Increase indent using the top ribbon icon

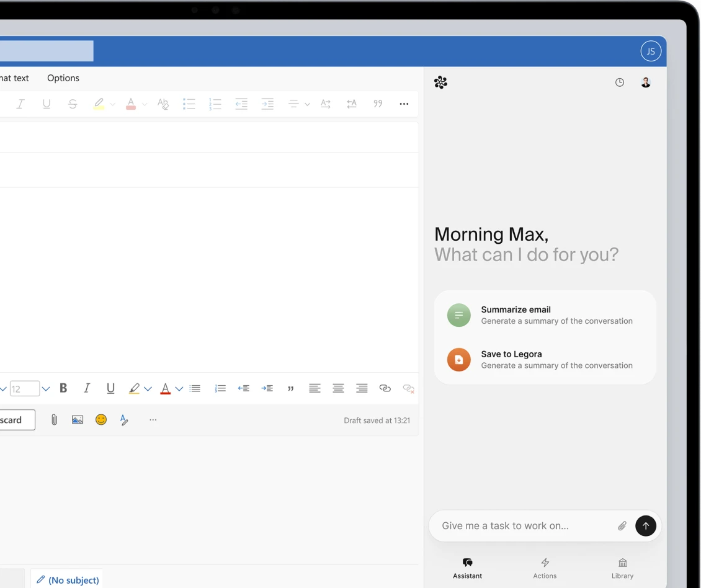pos(267,104)
